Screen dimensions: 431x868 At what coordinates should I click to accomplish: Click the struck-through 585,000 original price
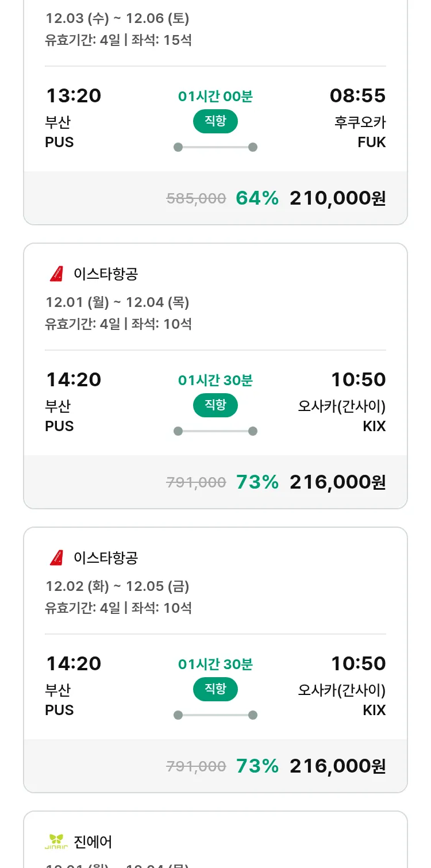pyautogui.click(x=196, y=199)
